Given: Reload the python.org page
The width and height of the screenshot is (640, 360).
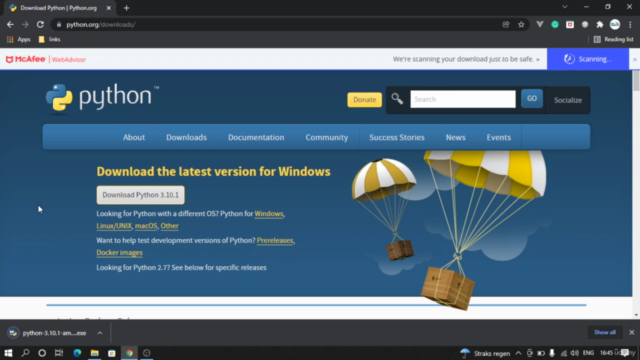Looking at the screenshot, I should click(40, 24).
